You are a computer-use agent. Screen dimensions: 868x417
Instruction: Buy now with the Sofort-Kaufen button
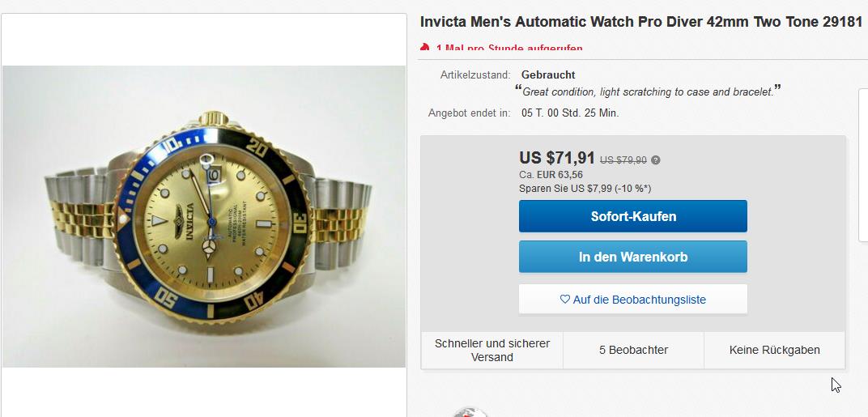coord(632,216)
